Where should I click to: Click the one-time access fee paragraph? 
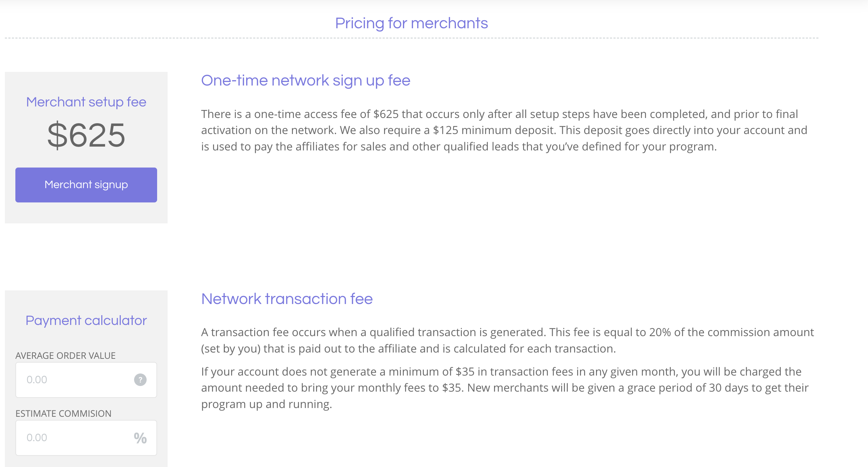504,130
